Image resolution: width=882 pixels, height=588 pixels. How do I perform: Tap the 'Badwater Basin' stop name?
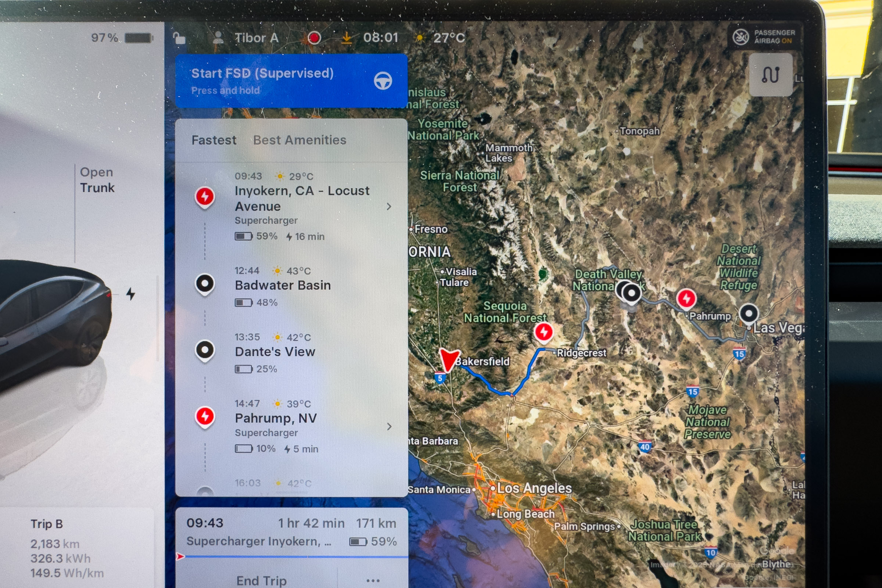click(x=283, y=286)
